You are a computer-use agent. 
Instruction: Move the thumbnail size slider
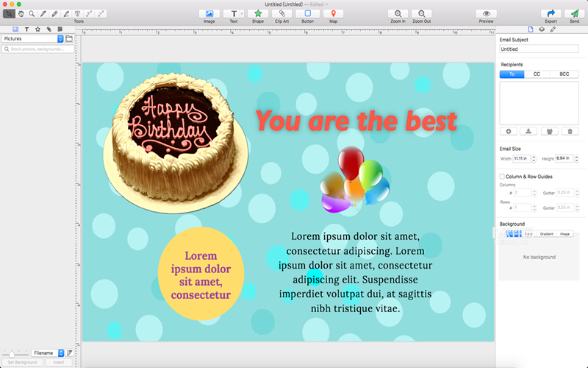tap(12, 353)
